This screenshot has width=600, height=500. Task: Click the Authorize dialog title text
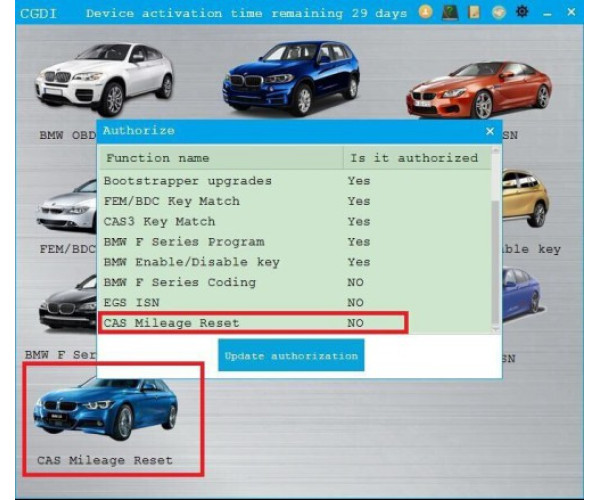point(139,131)
